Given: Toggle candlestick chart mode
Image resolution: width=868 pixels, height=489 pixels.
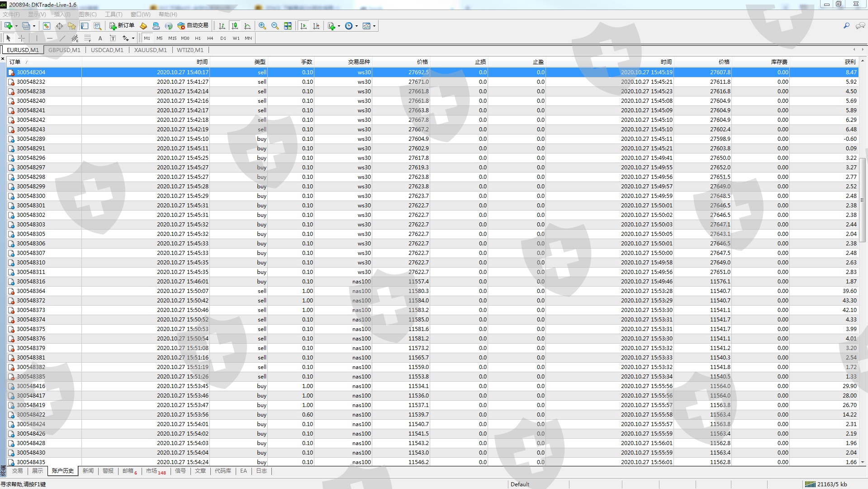Looking at the screenshot, I should click(x=234, y=26).
